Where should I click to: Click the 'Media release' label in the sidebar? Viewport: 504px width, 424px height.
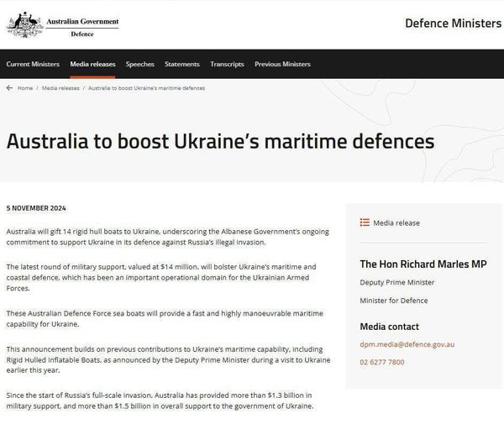coord(396,223)
